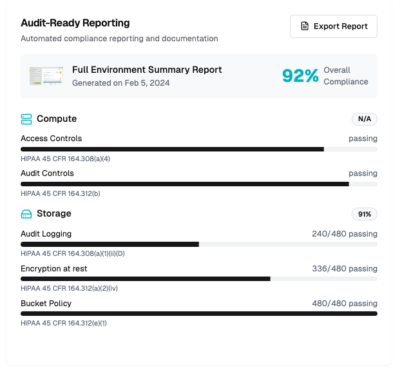Click the document icon in Export Report
This screenshot has height=370, width=400.
(305, 26)
